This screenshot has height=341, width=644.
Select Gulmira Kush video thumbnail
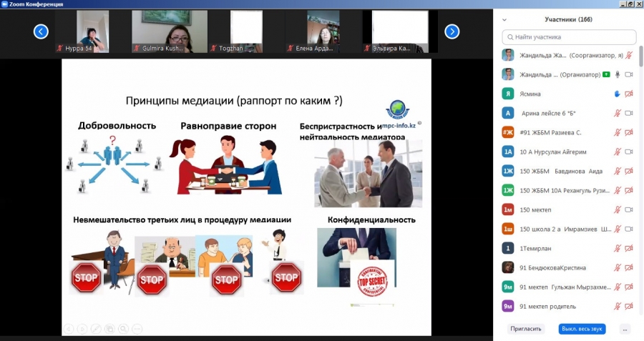pyautogui.click(x=170, y=31)
